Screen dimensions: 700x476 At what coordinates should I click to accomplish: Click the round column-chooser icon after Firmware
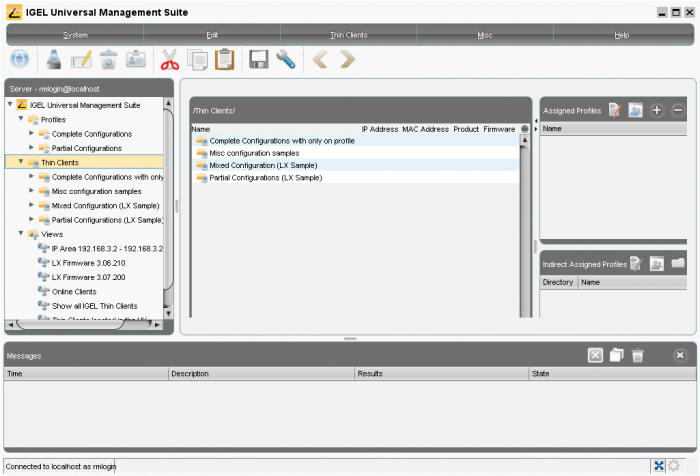click(525, 129)
